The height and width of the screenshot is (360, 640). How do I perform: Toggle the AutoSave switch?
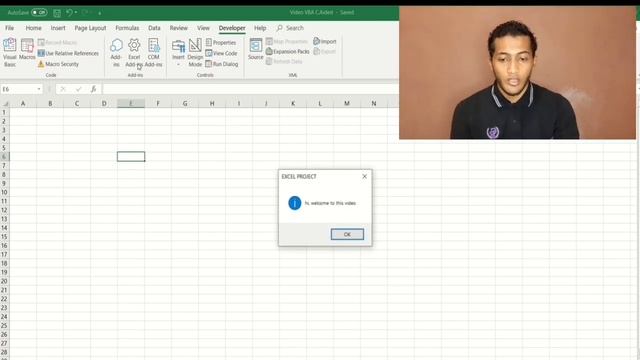[x=39, y=13]
